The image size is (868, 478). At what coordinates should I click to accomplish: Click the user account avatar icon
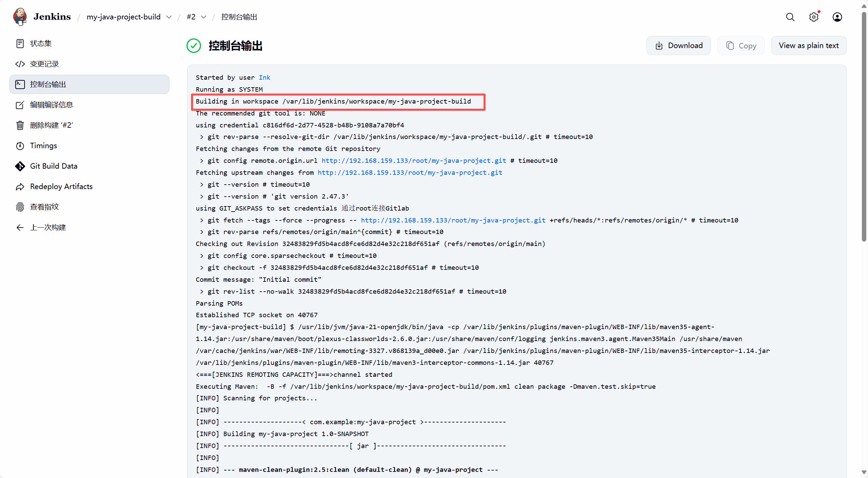pyautogui.click(x=837, y=17)
